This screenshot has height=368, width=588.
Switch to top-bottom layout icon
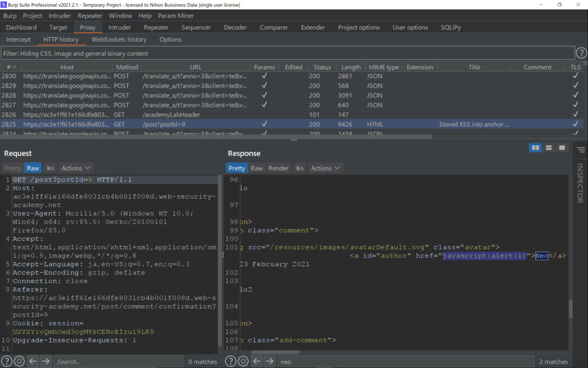pyautogui.click(x=549, y=148)
